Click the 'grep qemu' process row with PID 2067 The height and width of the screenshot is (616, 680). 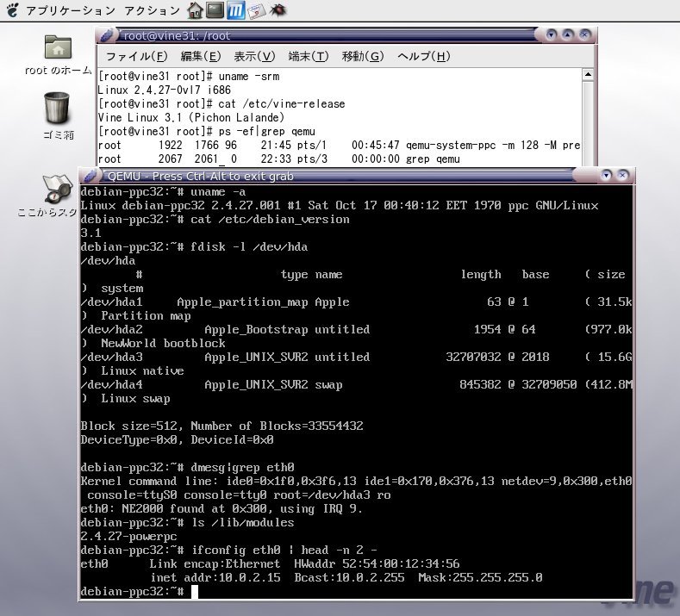279,159
